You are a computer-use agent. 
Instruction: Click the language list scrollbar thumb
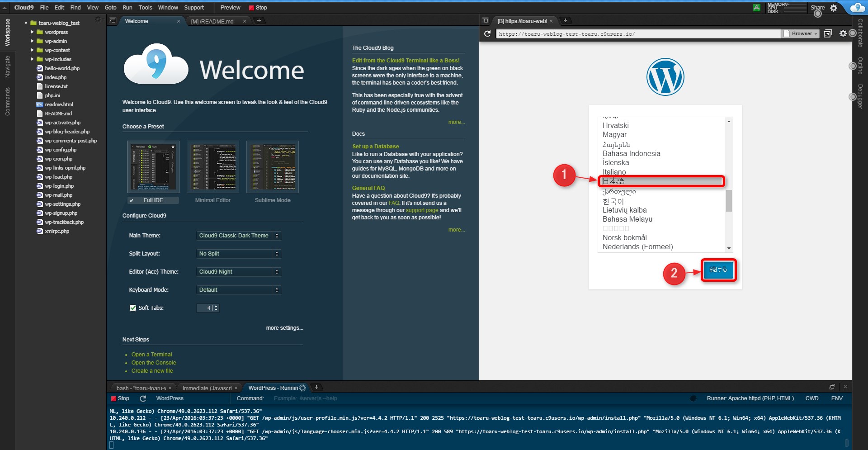pos(729,200)
